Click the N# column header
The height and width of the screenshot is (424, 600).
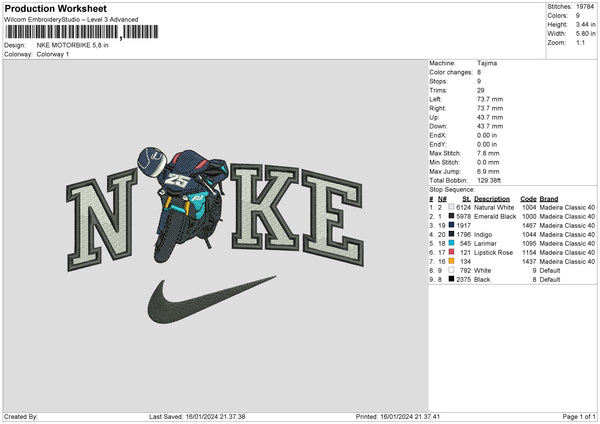pyautogui.click(x=442, y=199)
